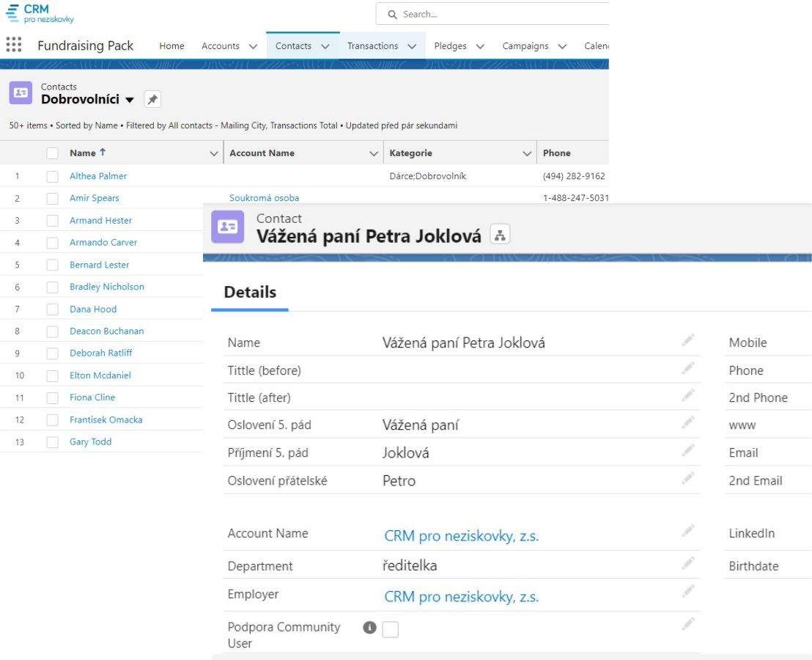Select the checkbox for Althea Palmer
812x660 pixels.
pos(52,176)
